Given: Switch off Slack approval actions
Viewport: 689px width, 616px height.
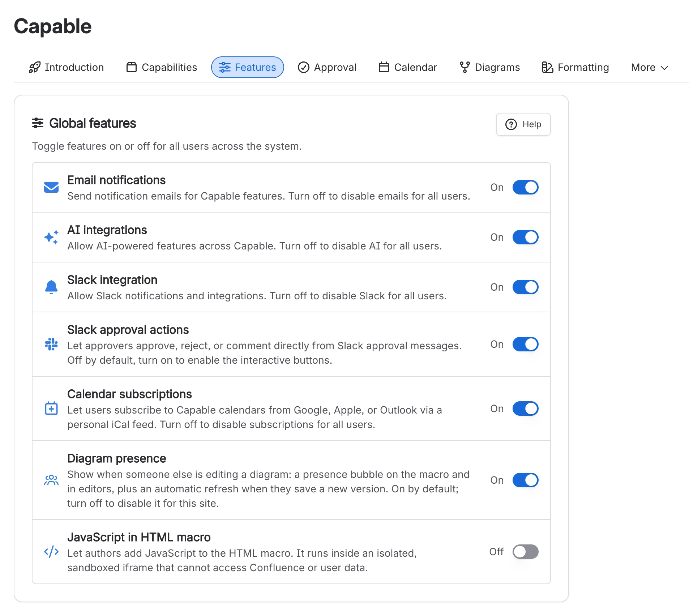Looking at the screenshot, I should 526,344.
